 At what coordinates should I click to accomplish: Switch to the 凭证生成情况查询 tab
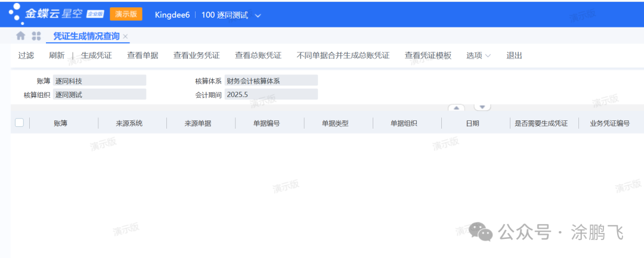tap(86, 36)
